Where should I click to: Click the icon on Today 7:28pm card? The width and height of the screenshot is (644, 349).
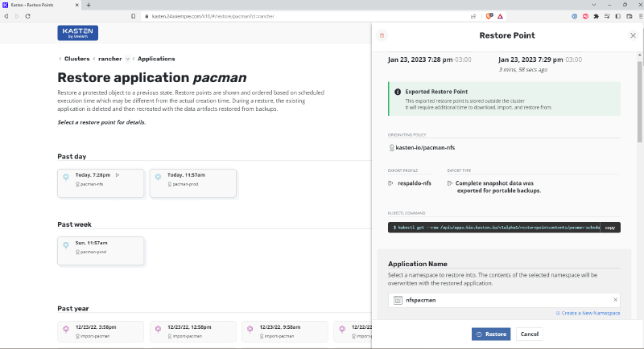coord(66,177)
